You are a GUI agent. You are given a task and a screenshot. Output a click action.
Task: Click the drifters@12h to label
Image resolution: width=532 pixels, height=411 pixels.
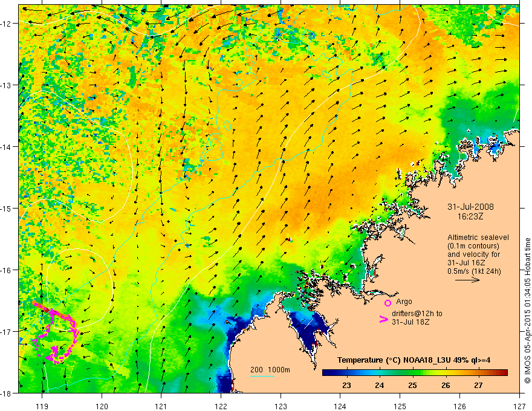(417, 313)
